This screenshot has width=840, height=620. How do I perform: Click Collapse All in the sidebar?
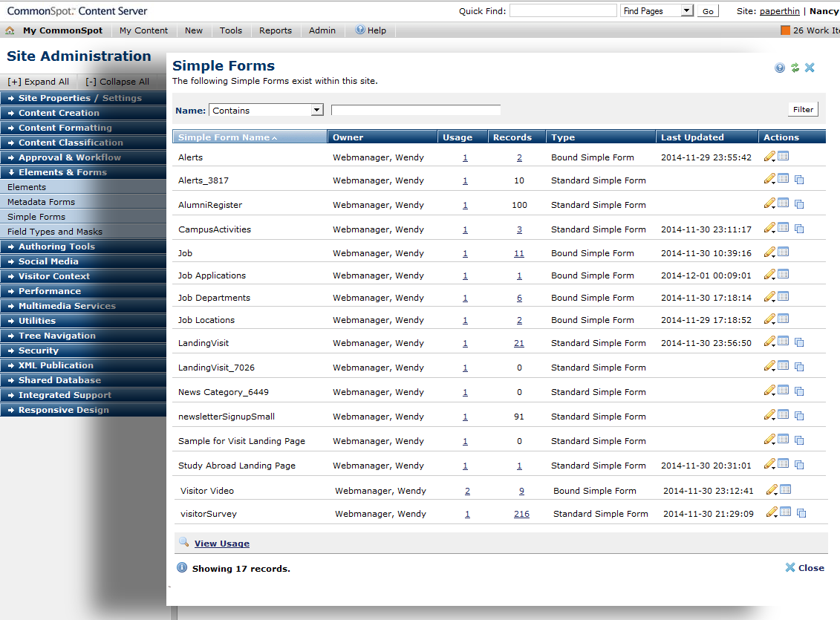(x=117, y=82)
